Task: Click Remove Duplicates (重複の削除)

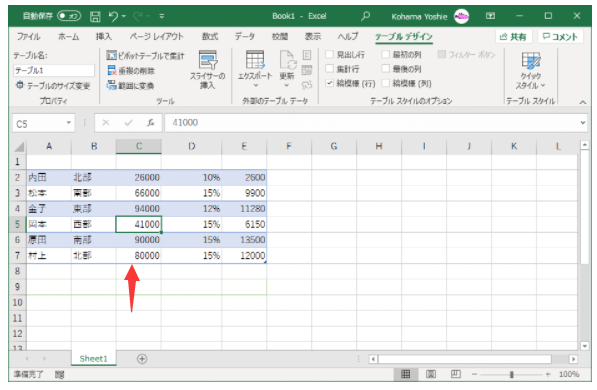Action: click(131, 70)
